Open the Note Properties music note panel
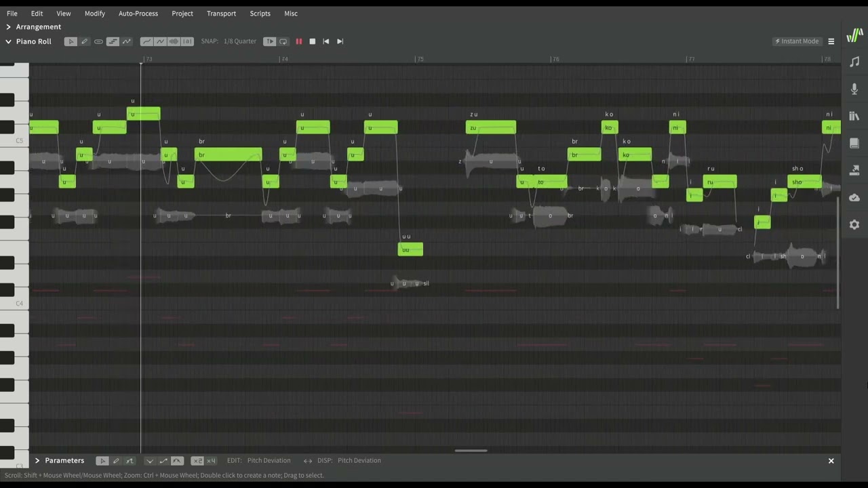Image resolution: width=868 pixels, height=488 pixels. tap(854, 62)
